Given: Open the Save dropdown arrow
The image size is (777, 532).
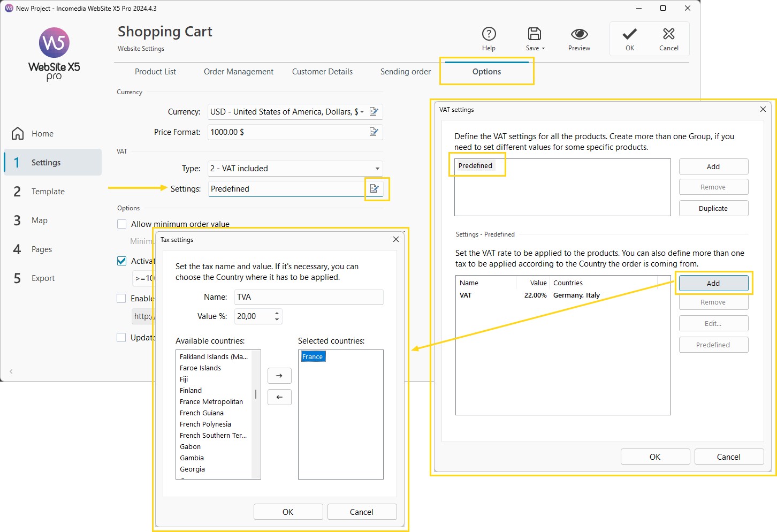Looking at the screenshot, I should [x=543, y=49].
